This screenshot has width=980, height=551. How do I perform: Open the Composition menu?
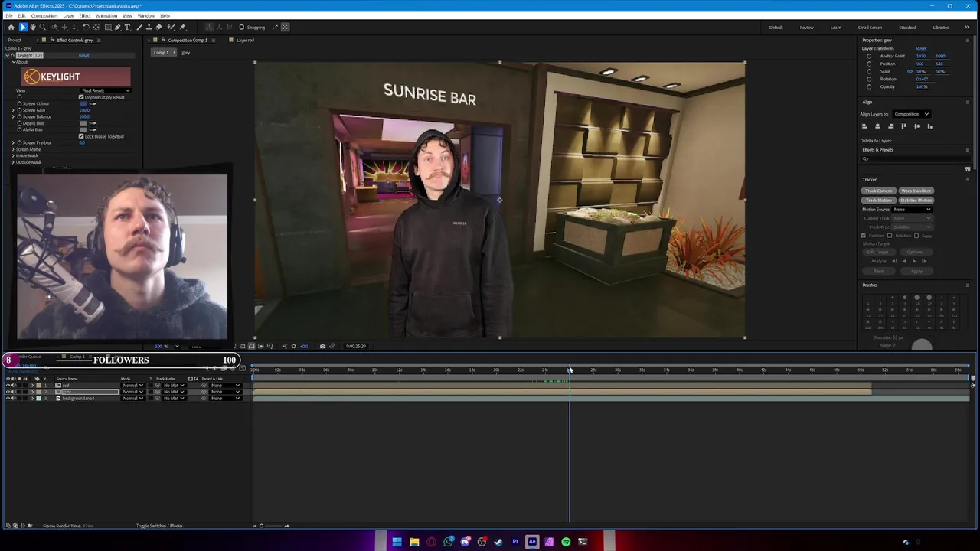point(44,16)
